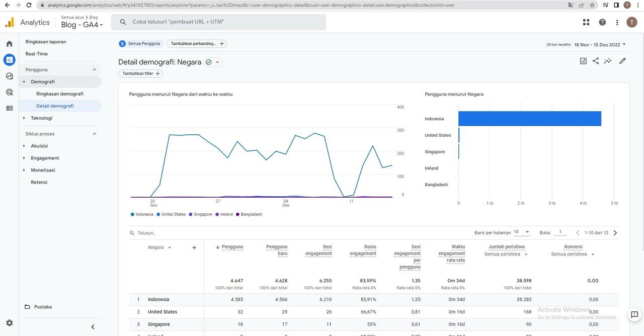644x336 pixels.
Task: Open the Configure icon in left rail
Action: coord(9,108)
